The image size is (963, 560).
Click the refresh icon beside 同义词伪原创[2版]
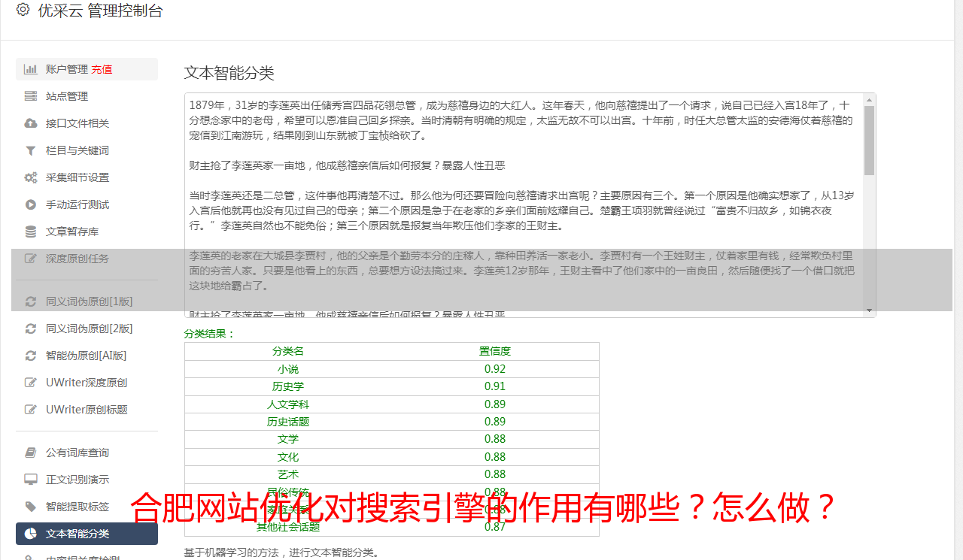pos(31,328)
